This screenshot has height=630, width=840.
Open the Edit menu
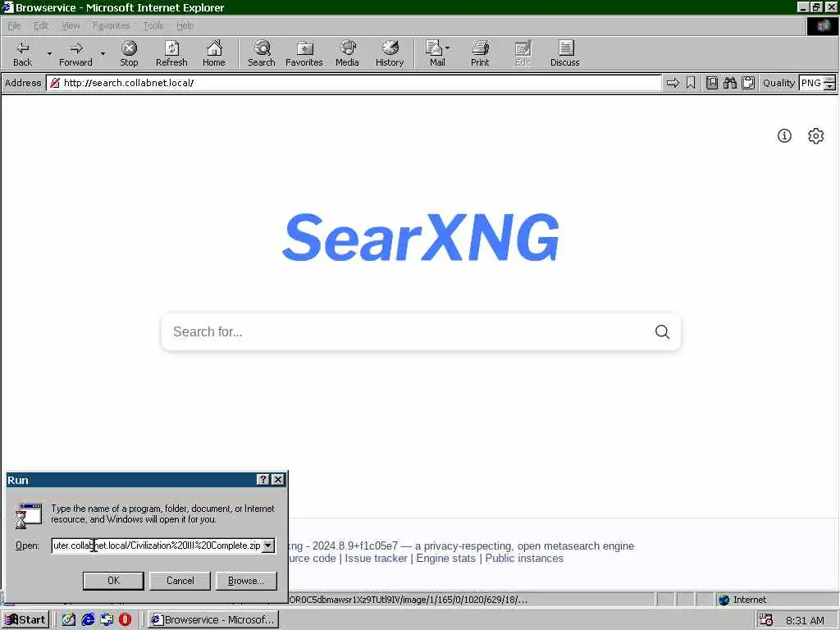pos(41,25)
